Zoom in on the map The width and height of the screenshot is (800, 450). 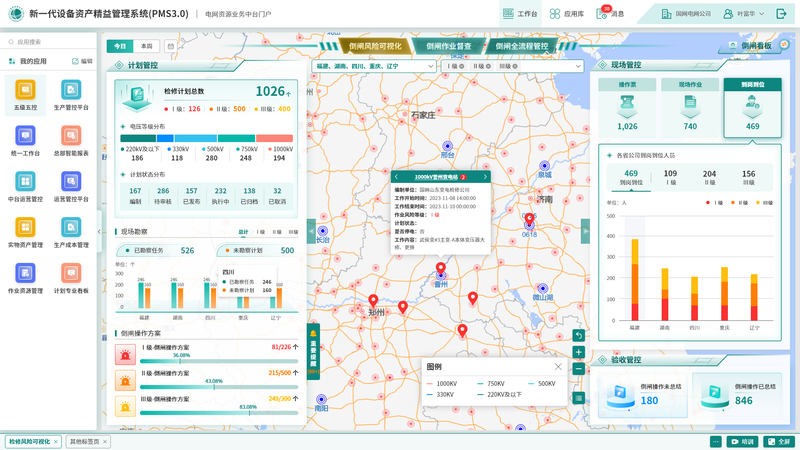tap(578, 352)
